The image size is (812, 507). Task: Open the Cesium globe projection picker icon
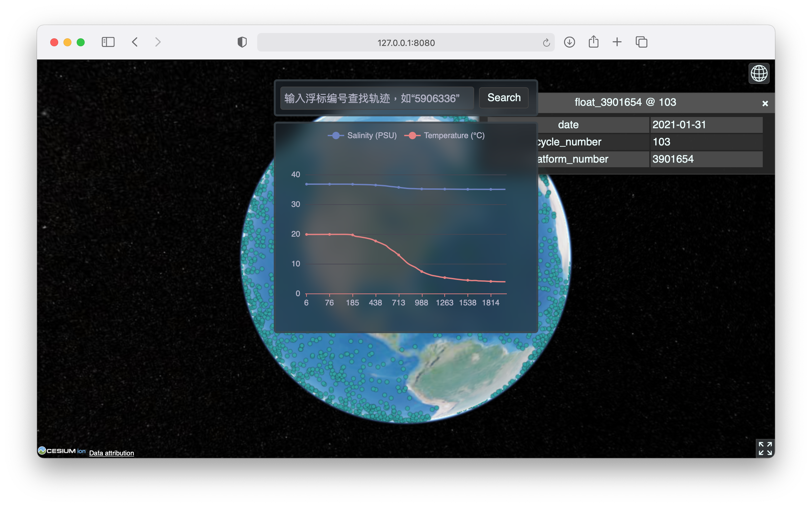(x=759, y=73)
